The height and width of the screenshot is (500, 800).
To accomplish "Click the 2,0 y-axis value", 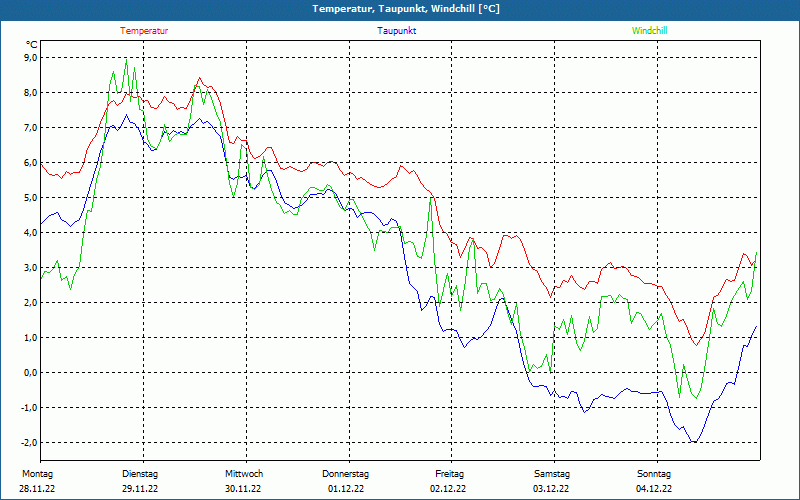I will 31,303.
